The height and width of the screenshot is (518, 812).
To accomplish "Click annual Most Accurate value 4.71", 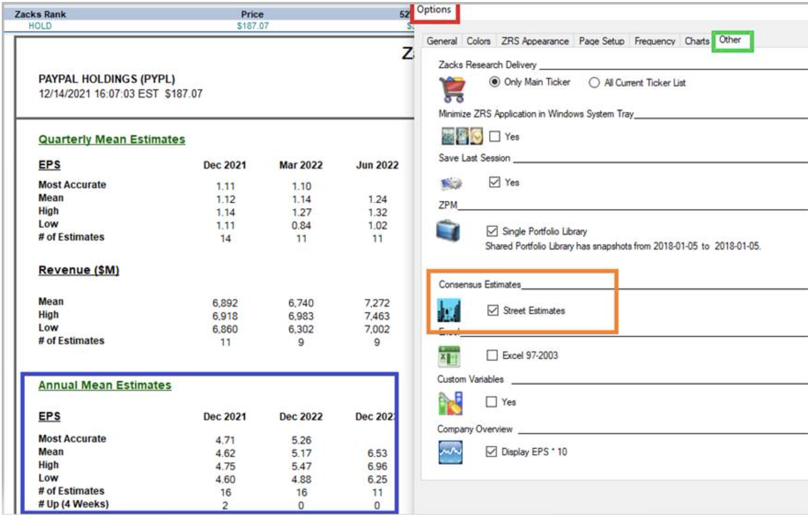I will 225,440.
